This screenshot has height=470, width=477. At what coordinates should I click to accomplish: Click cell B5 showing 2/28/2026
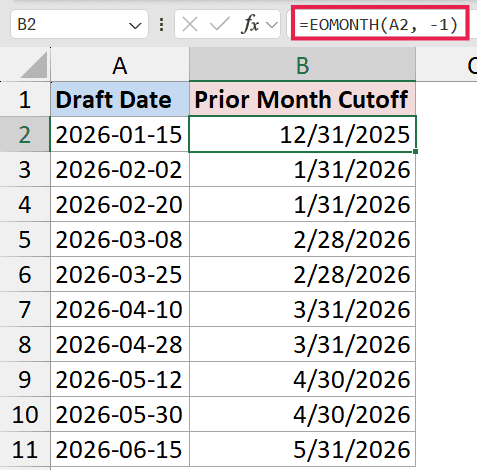tap(302, 239)
